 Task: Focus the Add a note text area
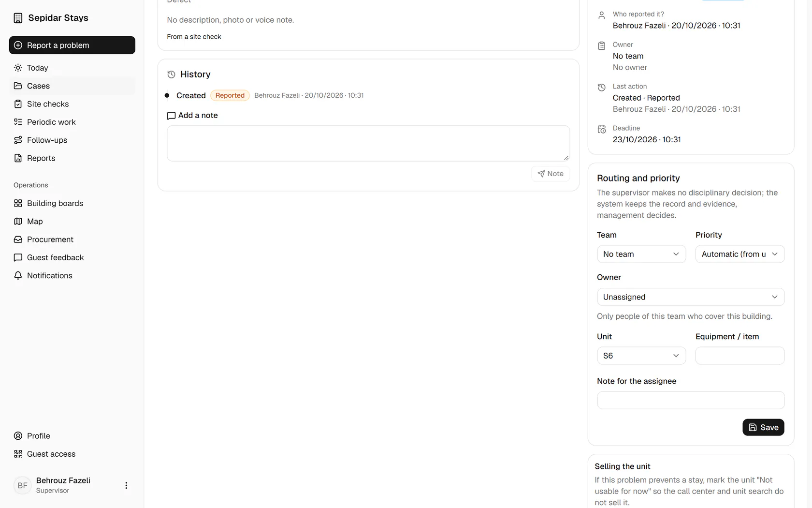pyautogui.click(x=368, y=143)
